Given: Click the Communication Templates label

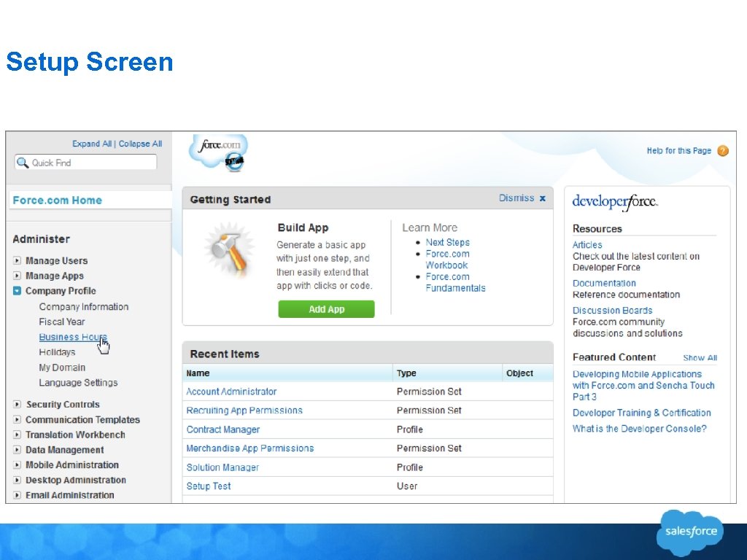Looking at the screenshot, I should pyautogui.click(x=83, y=419).
